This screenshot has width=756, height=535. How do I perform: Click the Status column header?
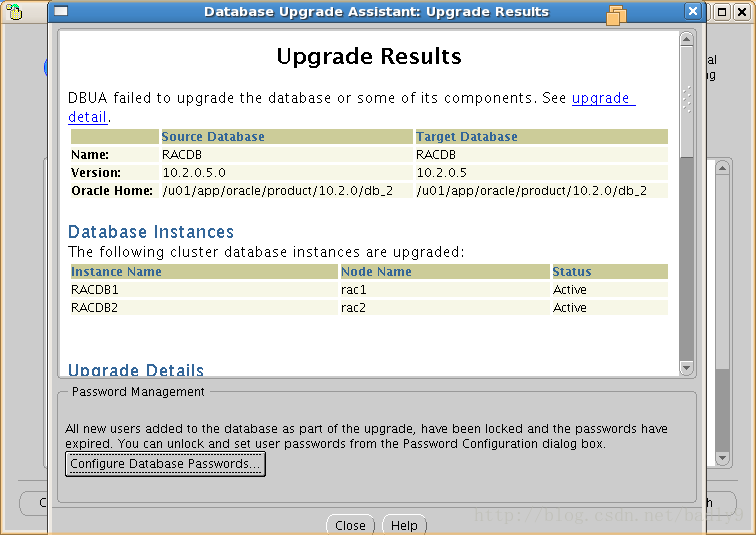610,271
